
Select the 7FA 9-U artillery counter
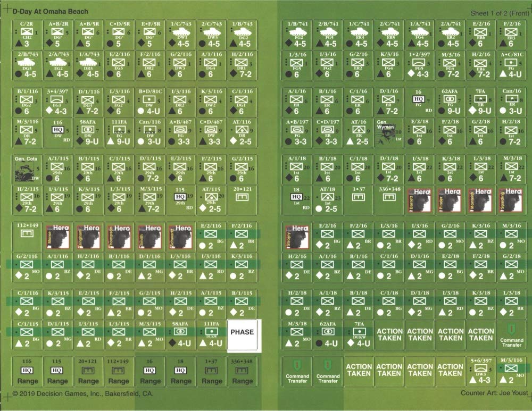click(481, 103)
